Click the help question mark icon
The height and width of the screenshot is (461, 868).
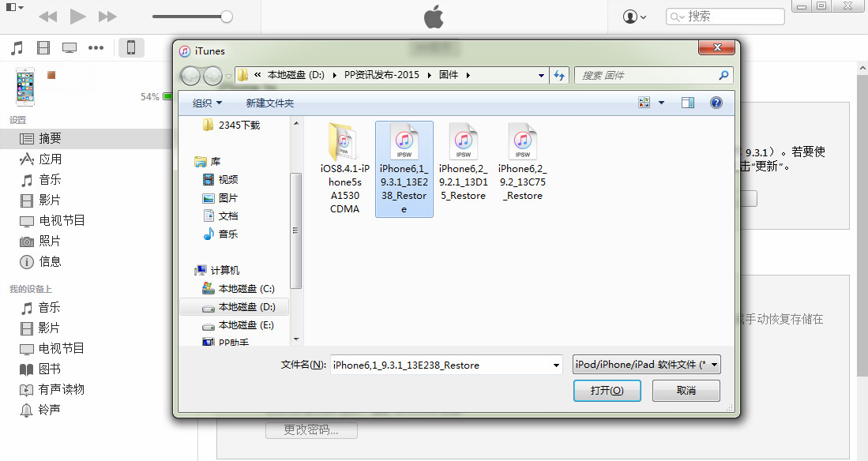tap(716, 103)
